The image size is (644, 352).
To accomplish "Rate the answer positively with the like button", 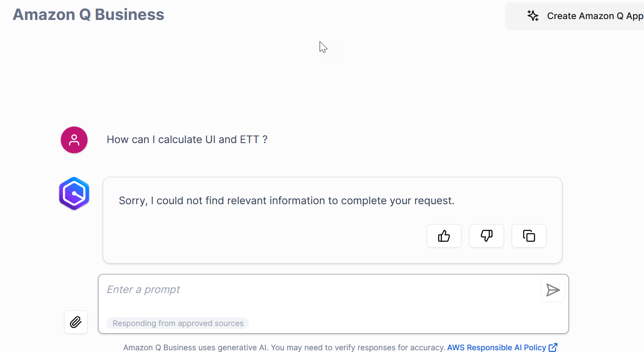I will pos(444,235).
